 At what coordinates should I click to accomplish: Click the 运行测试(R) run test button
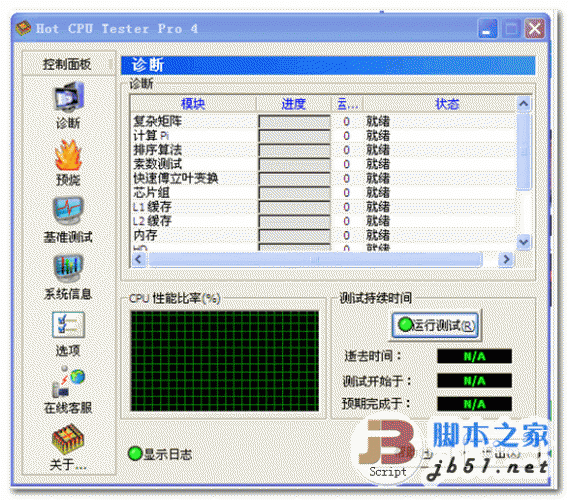(435, 325)
